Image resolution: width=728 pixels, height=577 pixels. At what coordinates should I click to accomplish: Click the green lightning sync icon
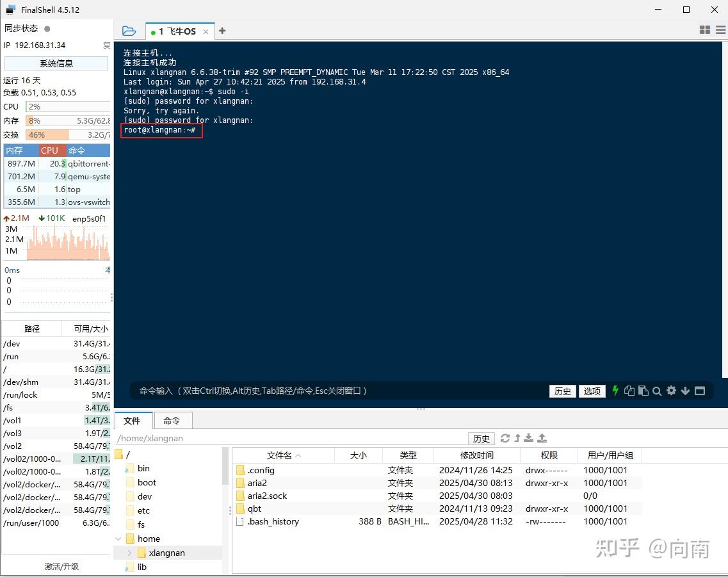[x=615, y=391]
